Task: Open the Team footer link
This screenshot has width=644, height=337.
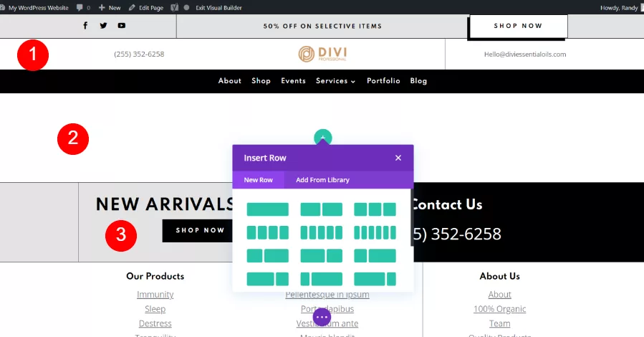Action: (x=500, y=323)
